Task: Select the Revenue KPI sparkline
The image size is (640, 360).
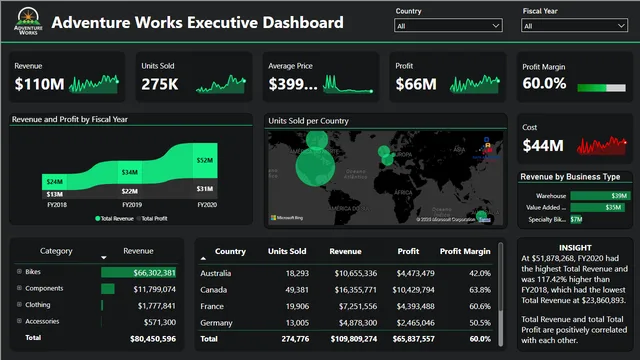Action: click(94, 84)
